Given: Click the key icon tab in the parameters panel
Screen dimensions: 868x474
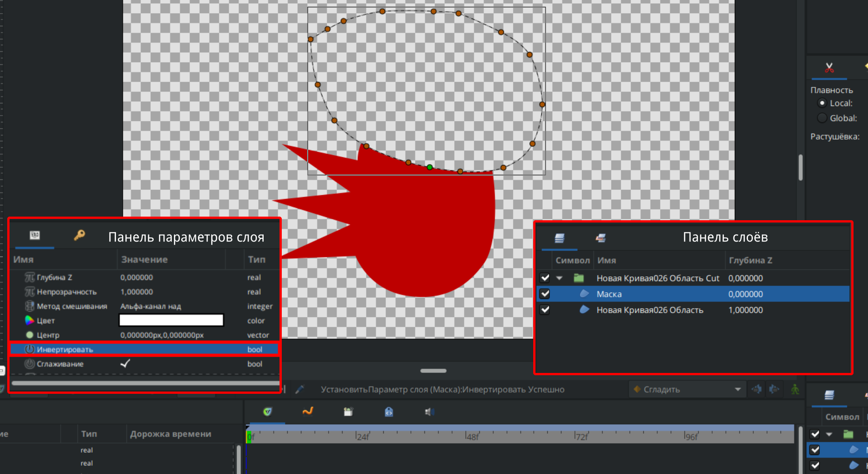Looking at the screenshot, I should tap(79, 235).
